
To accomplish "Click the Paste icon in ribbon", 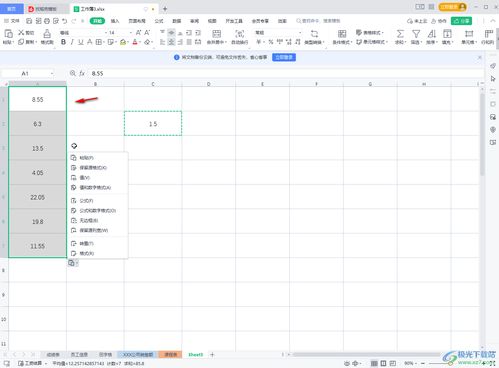I will click(x=8, y=34).
